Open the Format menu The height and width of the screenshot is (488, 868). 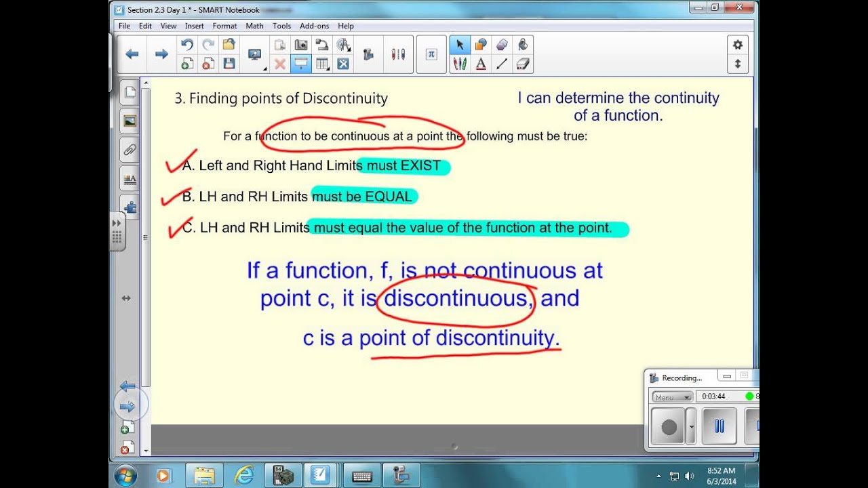[224, 26]
